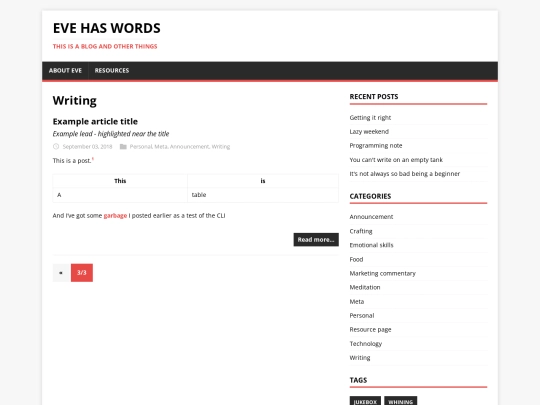
Task: Follow the red garbage link
Action: click(115, 216)
